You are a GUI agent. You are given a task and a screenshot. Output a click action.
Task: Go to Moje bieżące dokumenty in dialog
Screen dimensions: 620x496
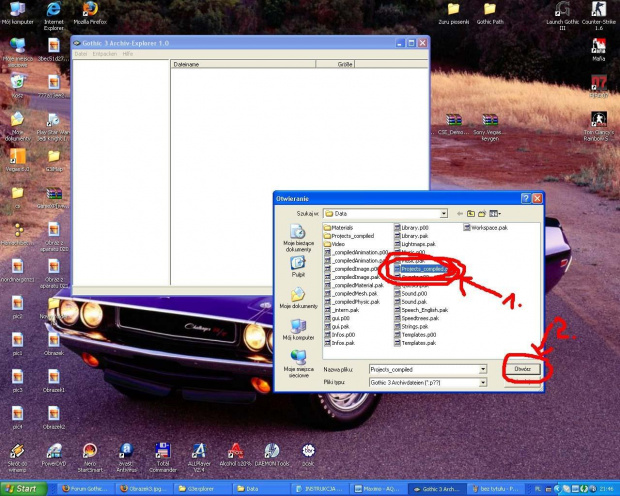coord(299,238)
